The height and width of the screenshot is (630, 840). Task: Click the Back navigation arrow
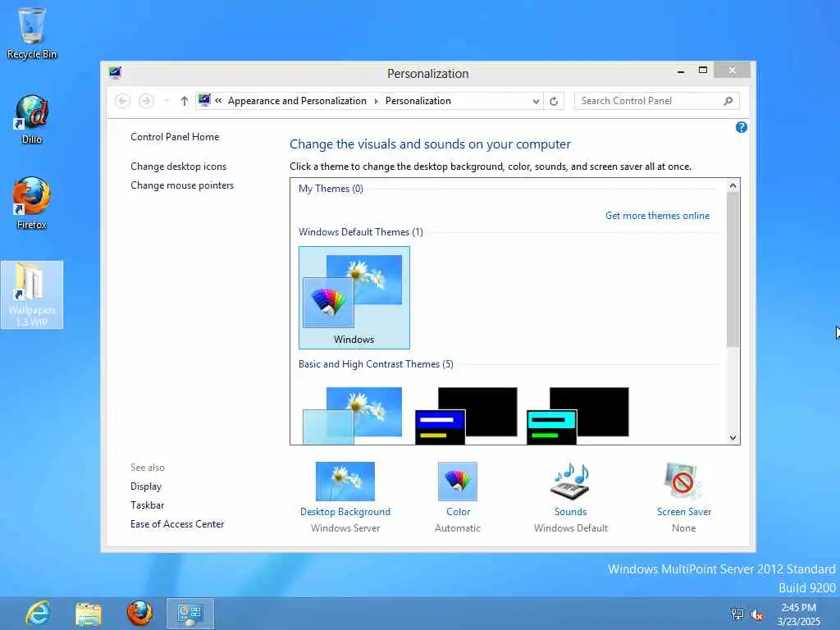[123, 101]
